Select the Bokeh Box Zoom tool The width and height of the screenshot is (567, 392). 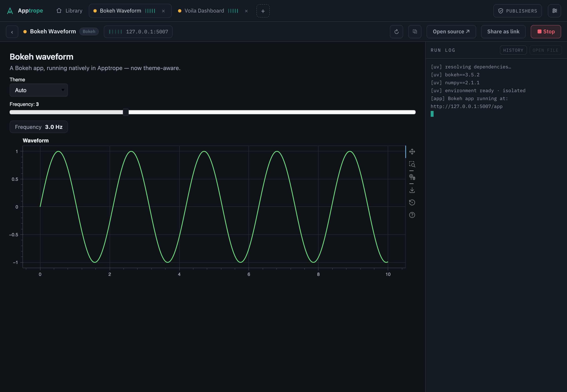[412, 164]
